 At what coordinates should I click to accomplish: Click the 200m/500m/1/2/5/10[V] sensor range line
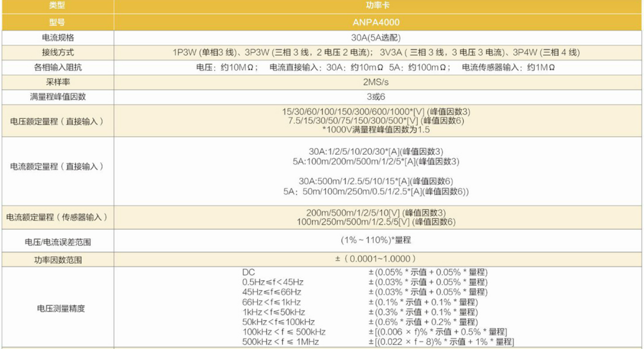(376, 212)
